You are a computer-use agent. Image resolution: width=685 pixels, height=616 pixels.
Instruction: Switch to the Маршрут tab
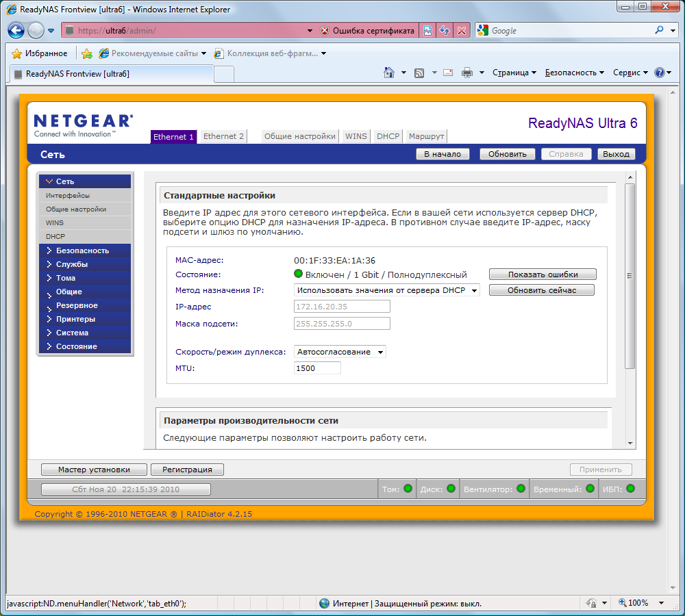426,136
